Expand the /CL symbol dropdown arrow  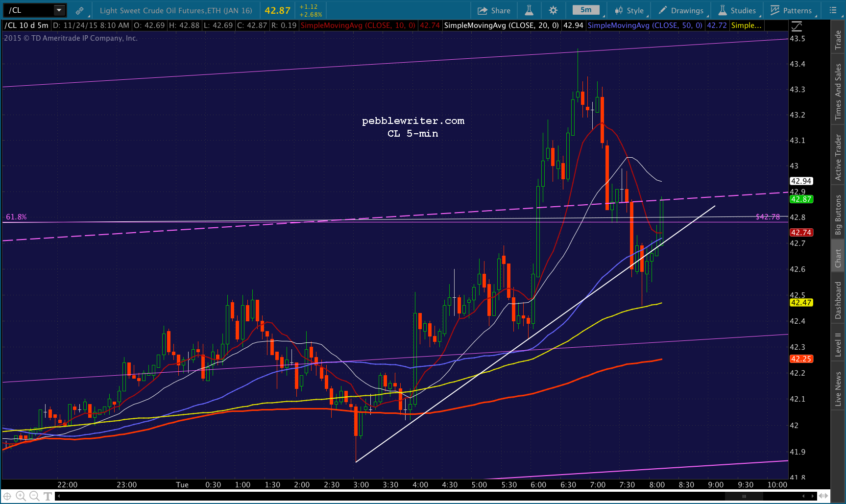click(x=59, y=10)
